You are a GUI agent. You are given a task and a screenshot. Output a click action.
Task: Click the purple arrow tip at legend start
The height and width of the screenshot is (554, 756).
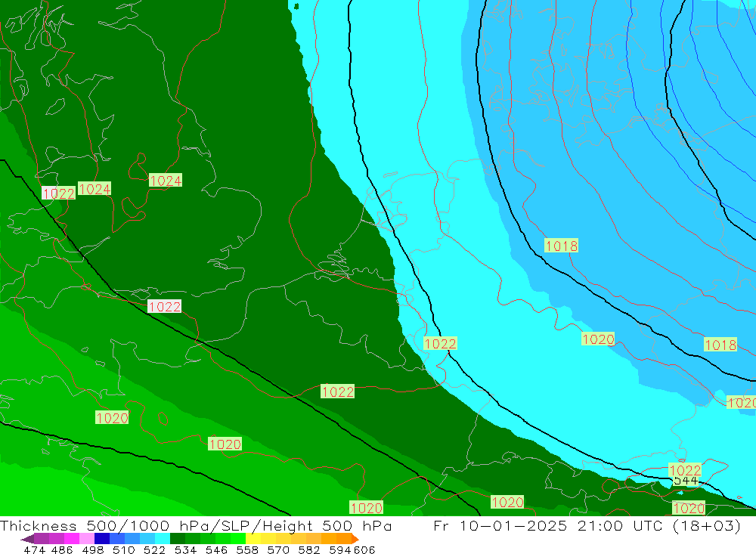pyautogui.click(x=27, y=539)
